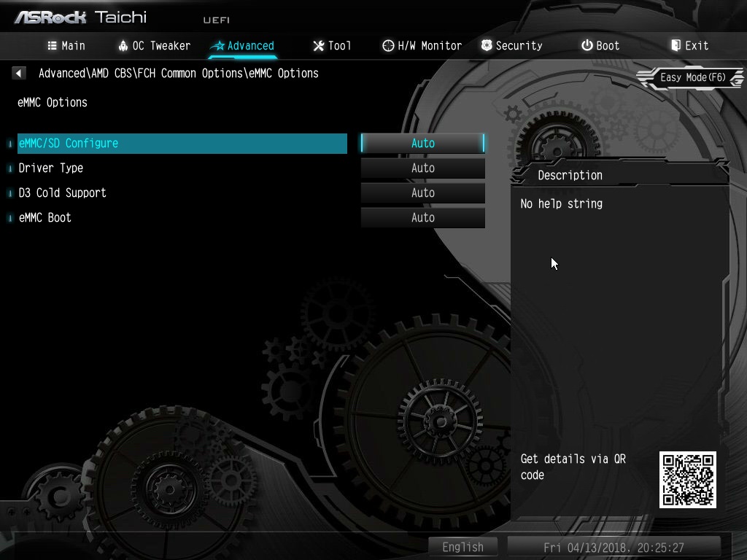747x560 pixels.
Task: Click the English language button
Action: pos(462,547)
